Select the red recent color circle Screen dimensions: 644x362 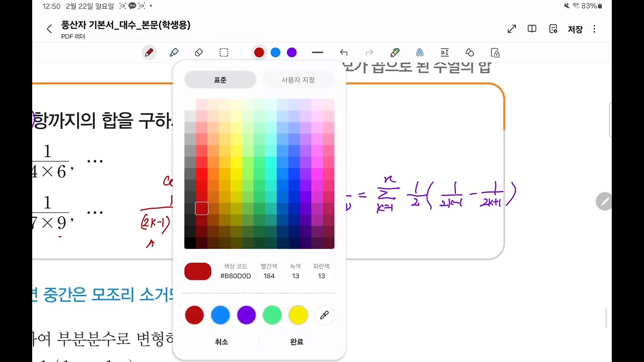(x=194, y=315)
